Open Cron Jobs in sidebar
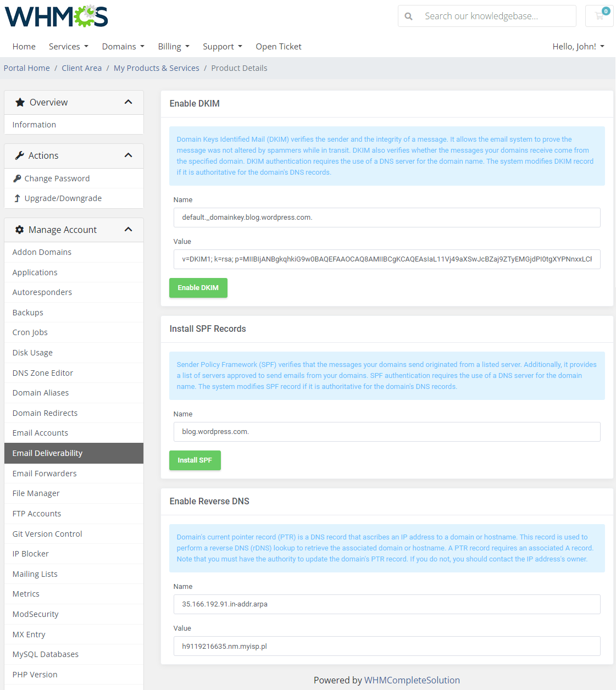This screenshot has height=690, width=616. (x=74, y=332)
